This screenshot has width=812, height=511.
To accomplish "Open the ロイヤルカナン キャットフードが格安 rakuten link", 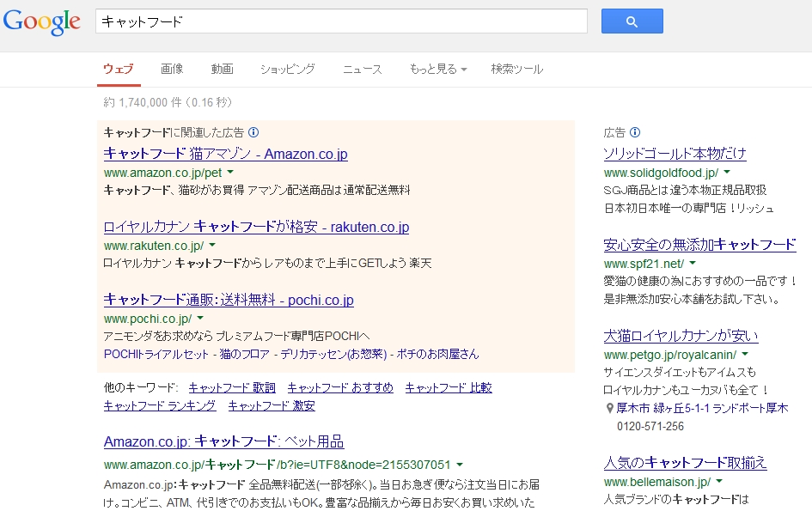I will (x=256, y=228).
